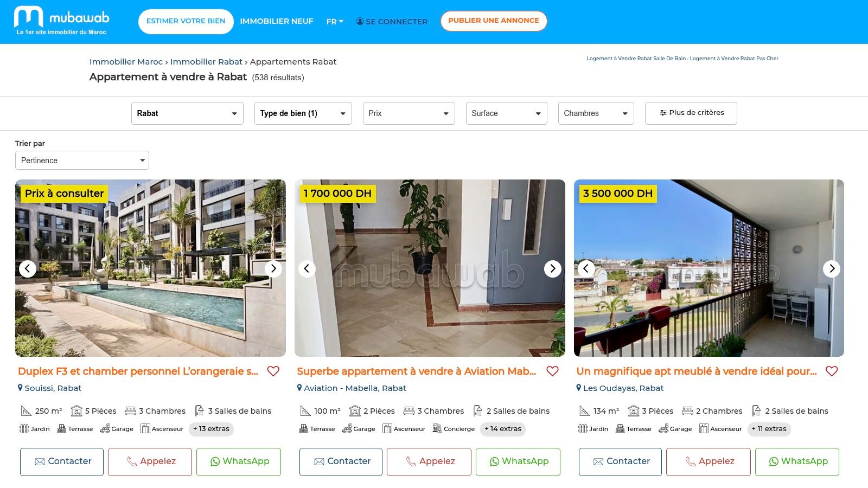Call the seller of the 1 700 000 DH apartment
Image resolution: width=868 pixels, height=488 pixels.
pyautogui.click(x=429, y=462)
